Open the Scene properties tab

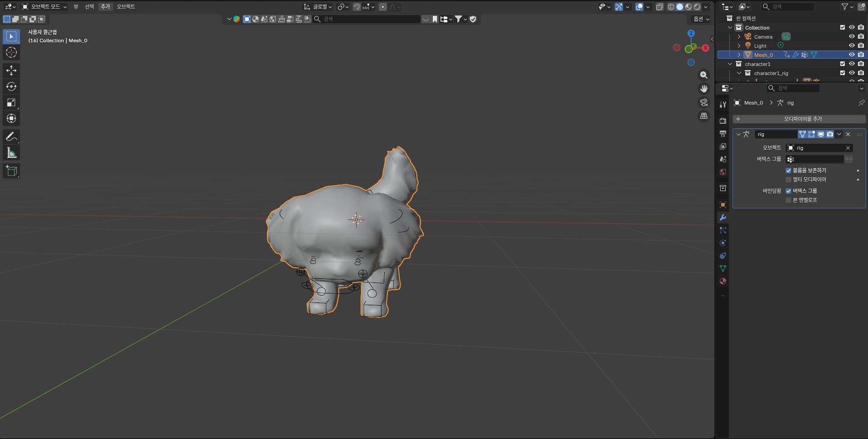pyautogui.click(x=723, y=159)
